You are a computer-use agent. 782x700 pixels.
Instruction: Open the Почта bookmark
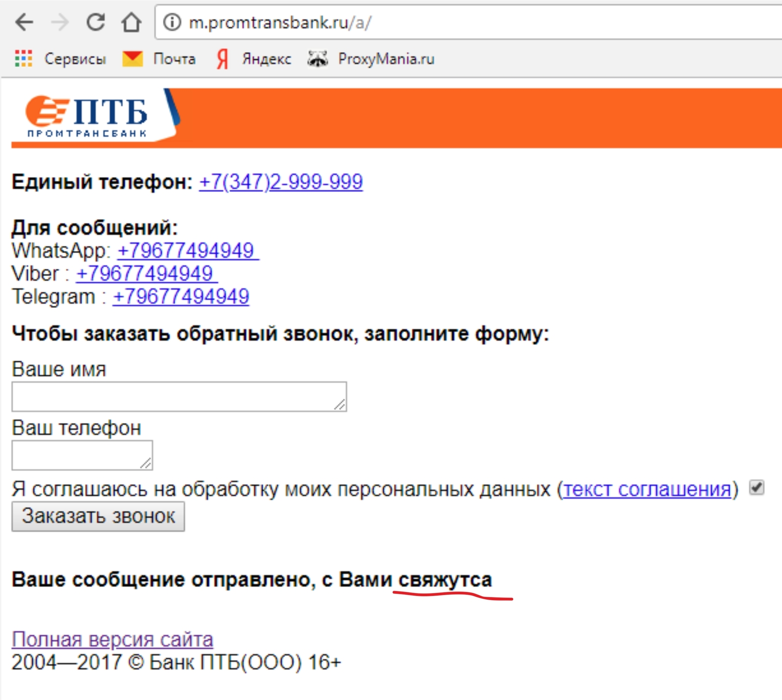[x=159, y=59]
